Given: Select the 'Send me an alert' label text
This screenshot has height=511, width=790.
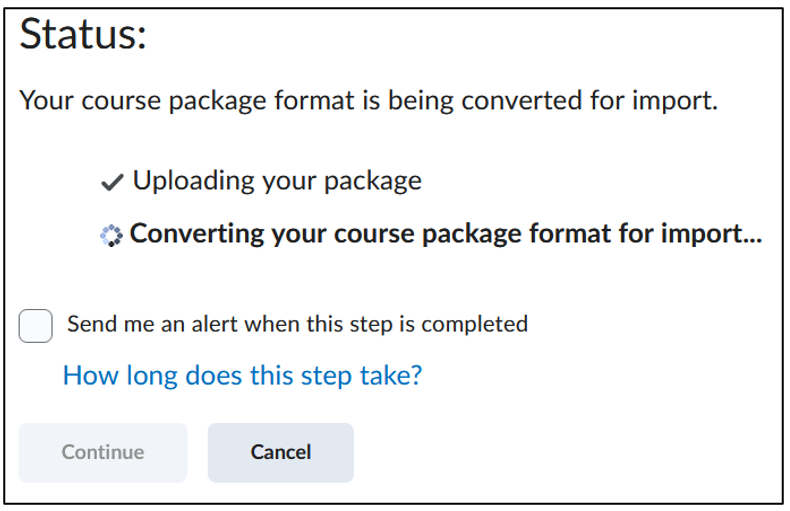Looking at the screenshot, I should click(x=297, y=324).
